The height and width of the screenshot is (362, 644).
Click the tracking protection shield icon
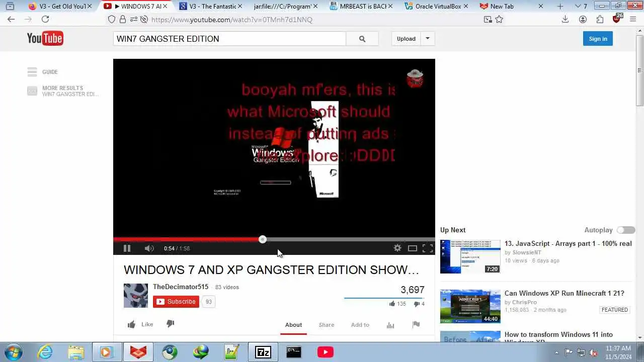click(x=112, y=19)
